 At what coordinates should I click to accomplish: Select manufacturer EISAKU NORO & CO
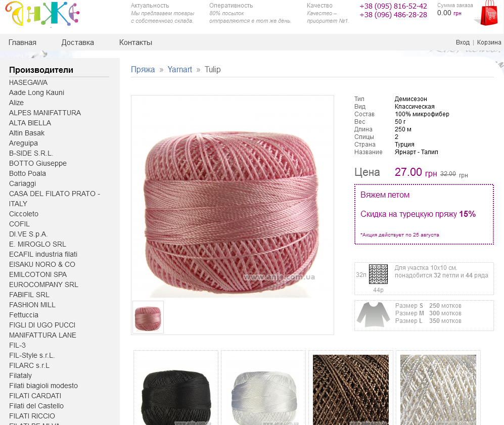pyautogui.click(x=42, y=264)
